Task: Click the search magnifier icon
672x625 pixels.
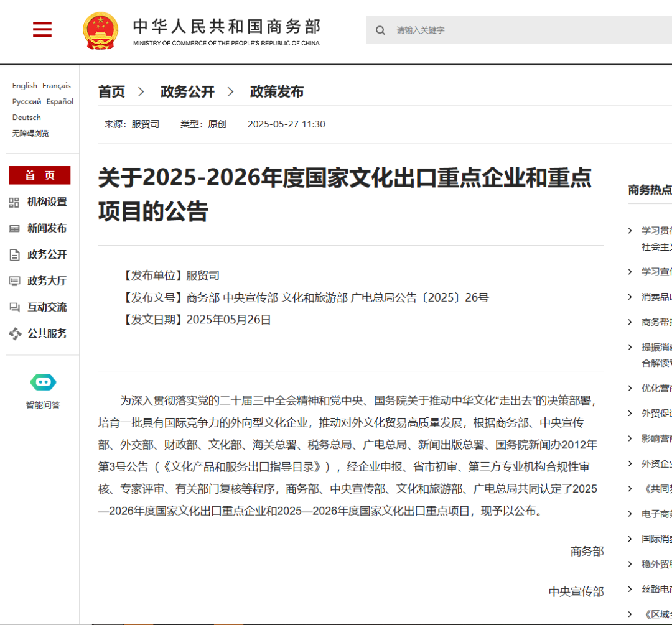Action: pos(380,30)
